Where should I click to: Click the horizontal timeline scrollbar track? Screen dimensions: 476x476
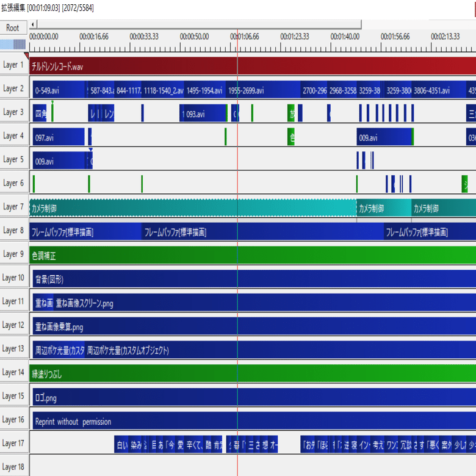[199, 24]
